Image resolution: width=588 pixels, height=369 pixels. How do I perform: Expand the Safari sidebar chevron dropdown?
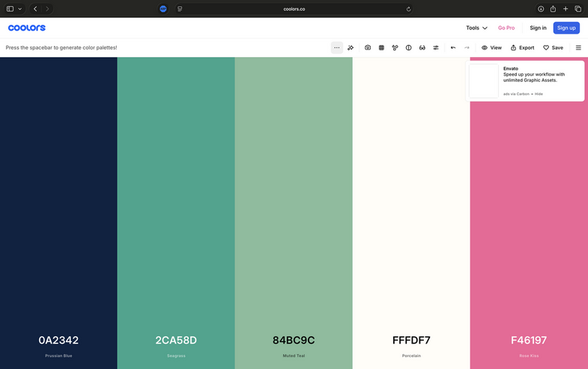click(x=20, y=9)
